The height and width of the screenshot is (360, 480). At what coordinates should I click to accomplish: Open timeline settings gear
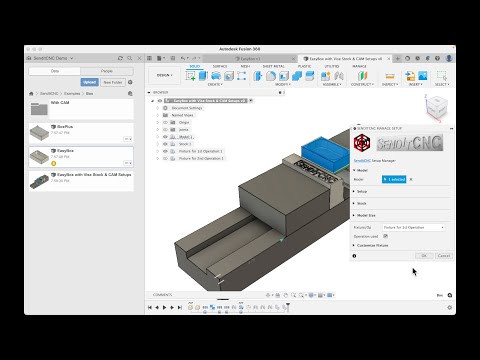tap(449, 307)
